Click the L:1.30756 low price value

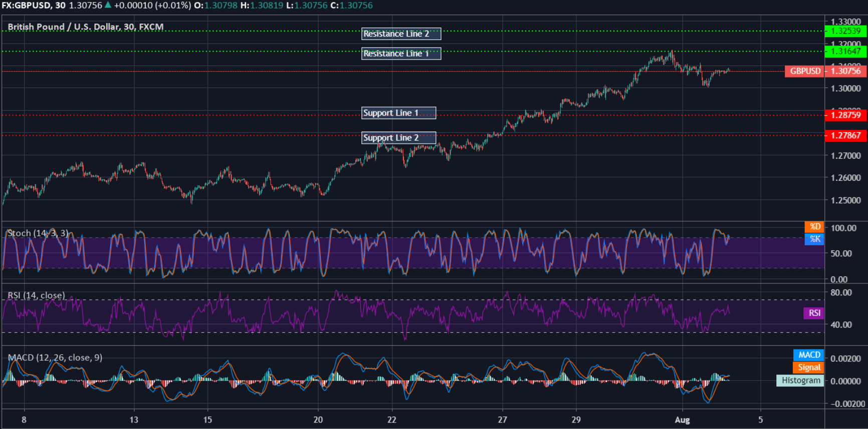tap(307, 6)
